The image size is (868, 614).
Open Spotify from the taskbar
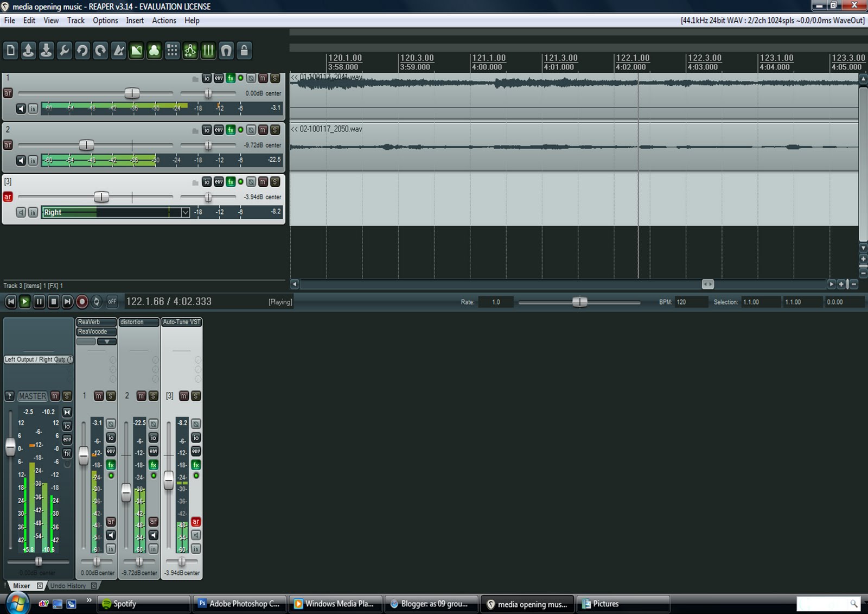point(144,604)
